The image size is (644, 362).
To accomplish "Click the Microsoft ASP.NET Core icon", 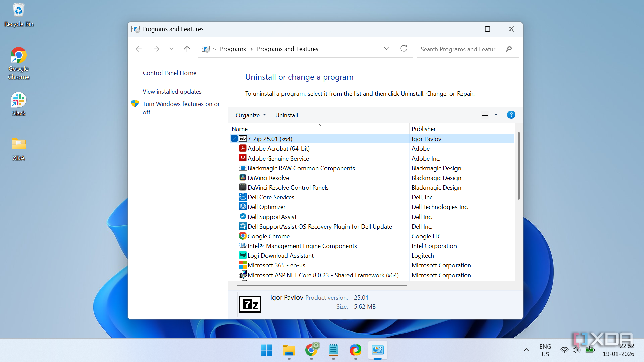I will (x=243, y=275).
